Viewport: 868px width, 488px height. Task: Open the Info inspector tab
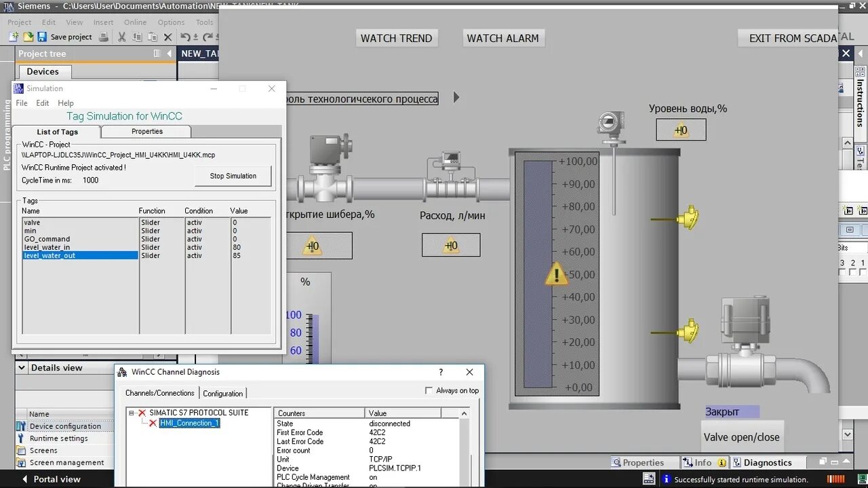click(x=704, y=463)
